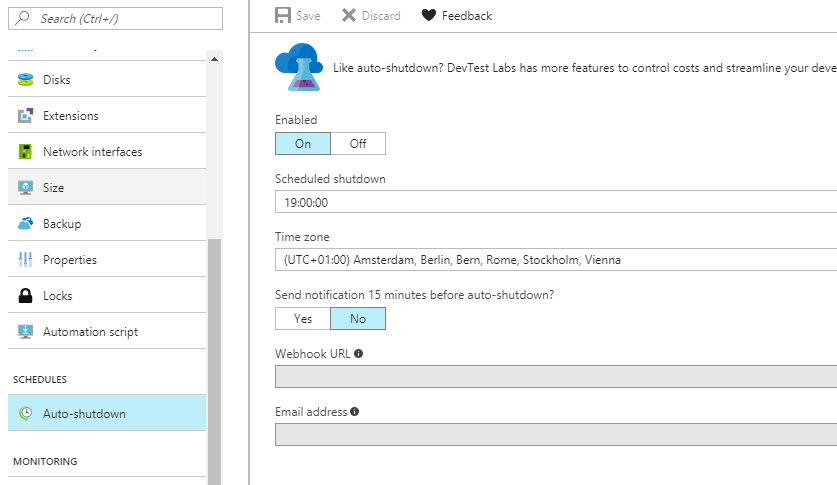
Task: Click the Backup cloud icon
Action: (26, 224)
